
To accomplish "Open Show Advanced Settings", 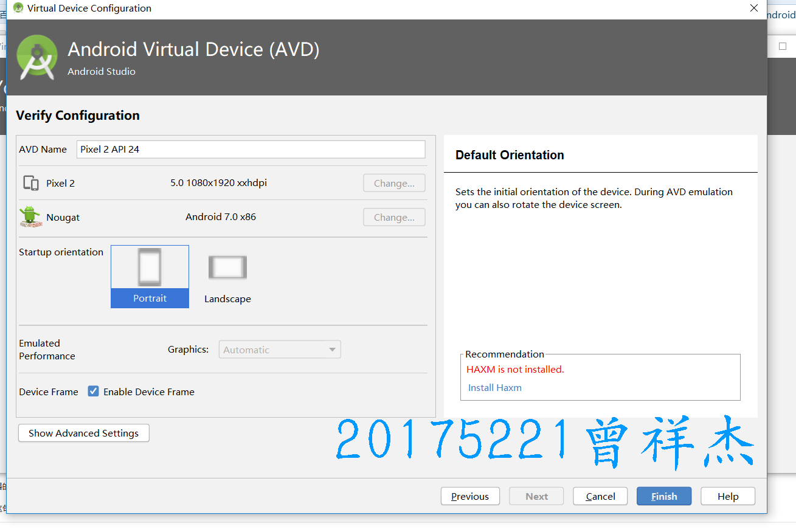I will pos(83,433).
